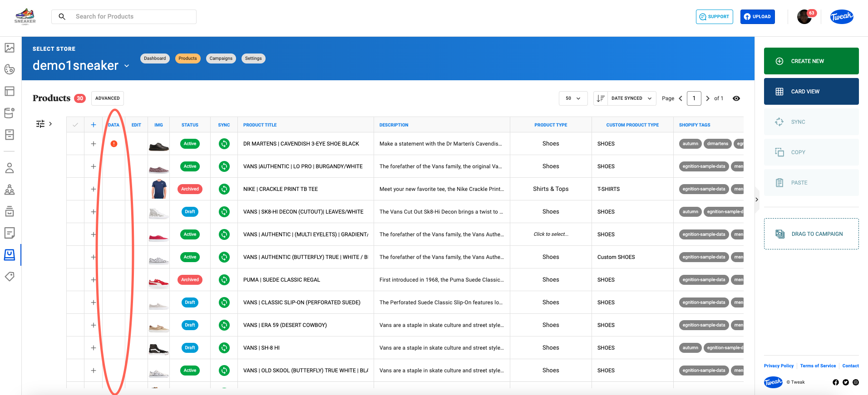The height and width of the screenshot is (395, 868).
Task: Click the Search for Products field
Action: point(124,17)
